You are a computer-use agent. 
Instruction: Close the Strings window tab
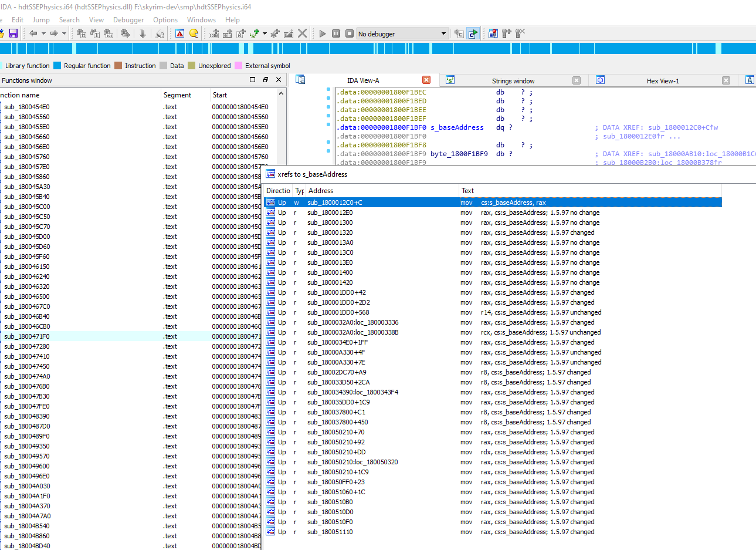point(577,80)
